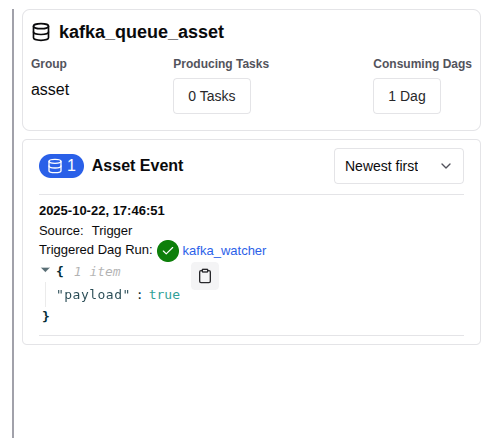Viewport: 486px width, 438px height.
Task: Click the Source: Trigger text
Action: coord(86,231)
